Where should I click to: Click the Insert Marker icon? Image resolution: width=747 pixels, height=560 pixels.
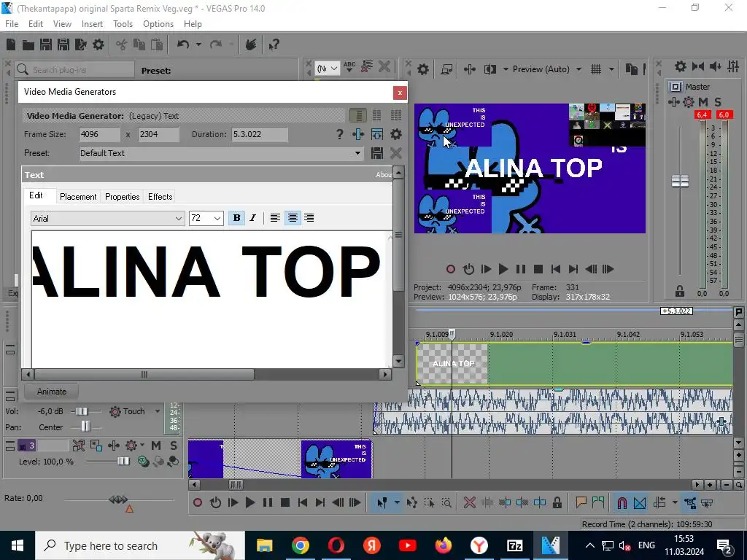(x=581, y=502)
